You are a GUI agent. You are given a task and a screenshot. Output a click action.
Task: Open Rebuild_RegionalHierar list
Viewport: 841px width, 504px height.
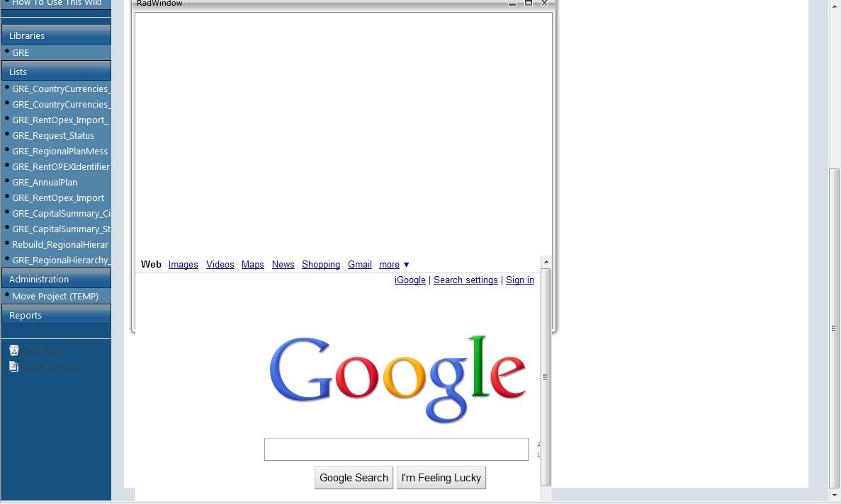pos(60,244)
